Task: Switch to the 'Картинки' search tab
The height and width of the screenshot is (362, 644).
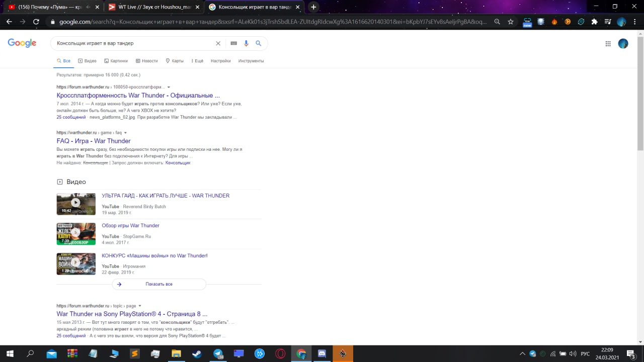Action: click(116, 61)
